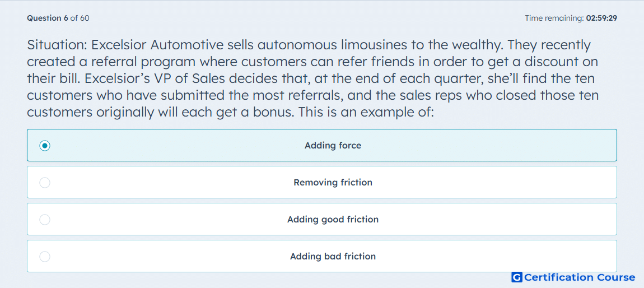Image resolution: width=644 pixels, height=288 pixels.
Task: Click the bold Question 6 label
Action: click(48, 18)
